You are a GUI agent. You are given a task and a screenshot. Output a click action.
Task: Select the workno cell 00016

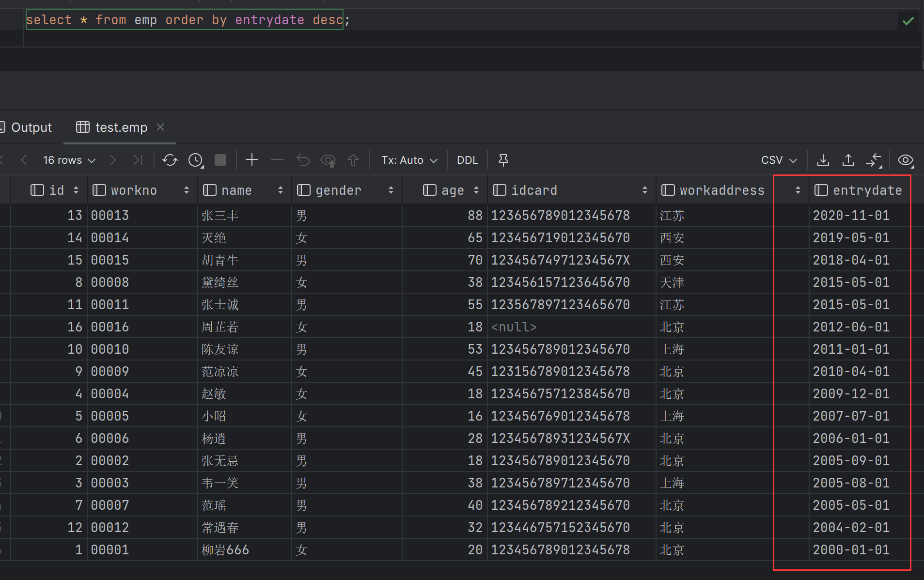point(142,327)
